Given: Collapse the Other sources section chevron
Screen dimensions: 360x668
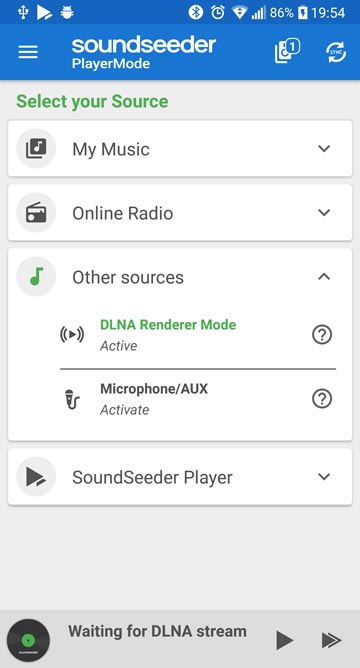Looking at the screenshot, I should (324, 276).
